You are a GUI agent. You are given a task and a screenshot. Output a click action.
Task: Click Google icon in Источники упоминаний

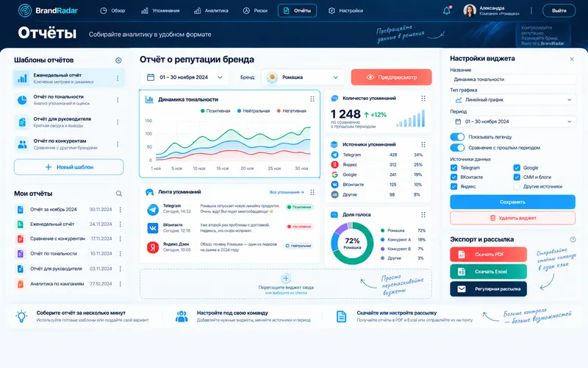334,174
